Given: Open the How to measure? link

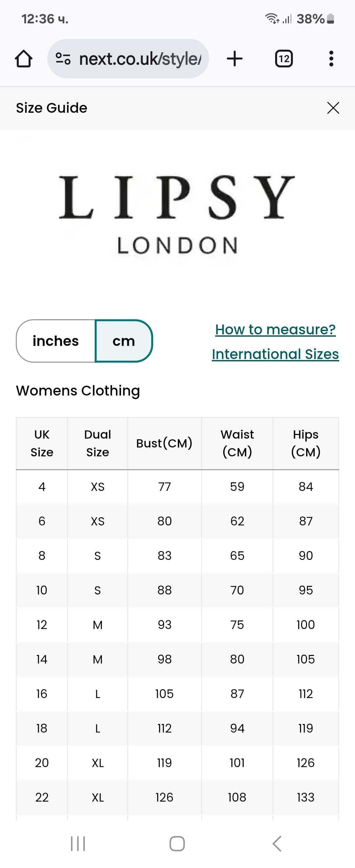Looking at the screenshot, I should pyautogui.click(x=275, y=329).
